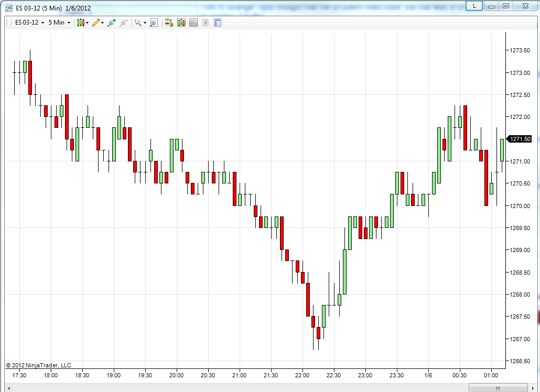Click the 20:00 time axis label
Viewport: 540px width, 392px height.
176,375
